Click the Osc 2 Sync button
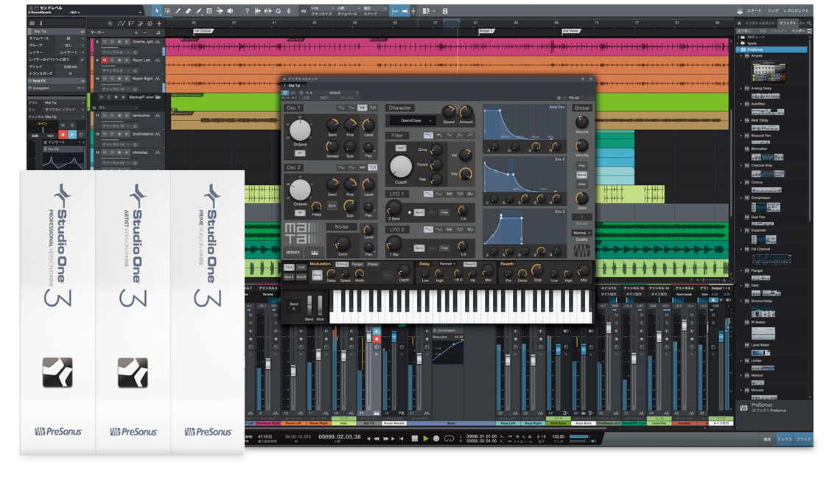 [x=332, y=206]
